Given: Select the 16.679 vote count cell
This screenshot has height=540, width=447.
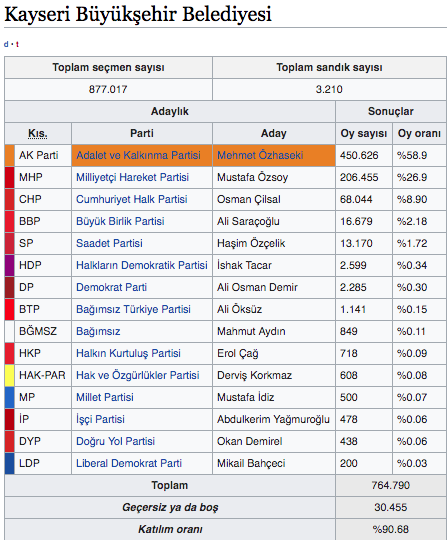Looking at the screenshot, I should point(364,221).
